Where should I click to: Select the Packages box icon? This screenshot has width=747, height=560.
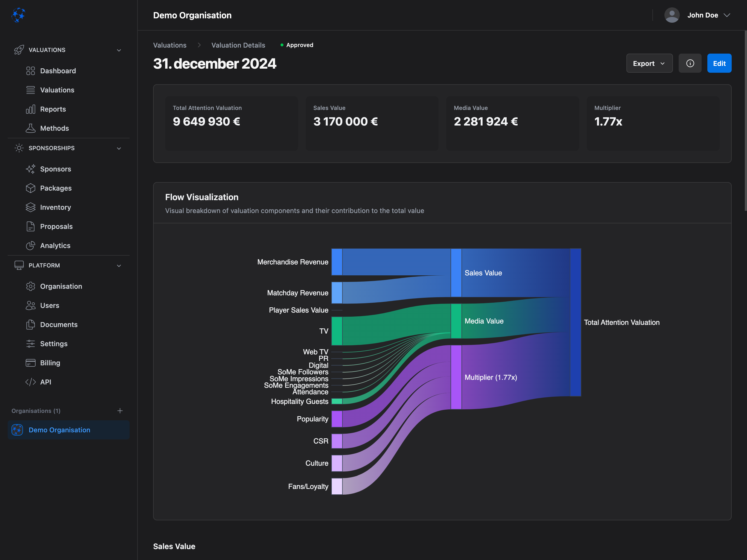30,188
